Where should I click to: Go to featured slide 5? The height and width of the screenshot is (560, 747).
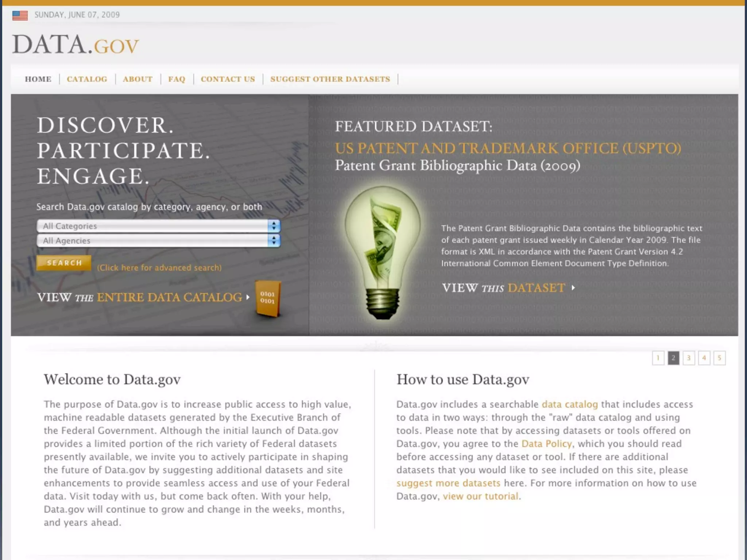(x=719, y=358)
